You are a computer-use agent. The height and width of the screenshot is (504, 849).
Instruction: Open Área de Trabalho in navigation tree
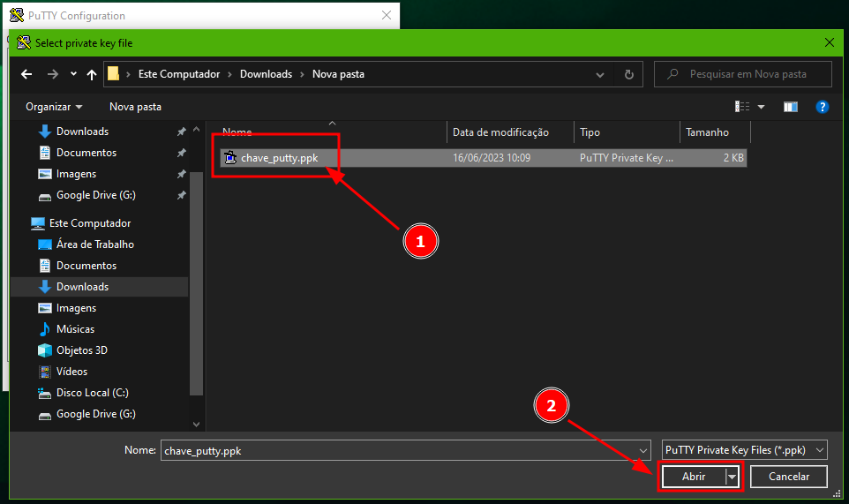94,244
